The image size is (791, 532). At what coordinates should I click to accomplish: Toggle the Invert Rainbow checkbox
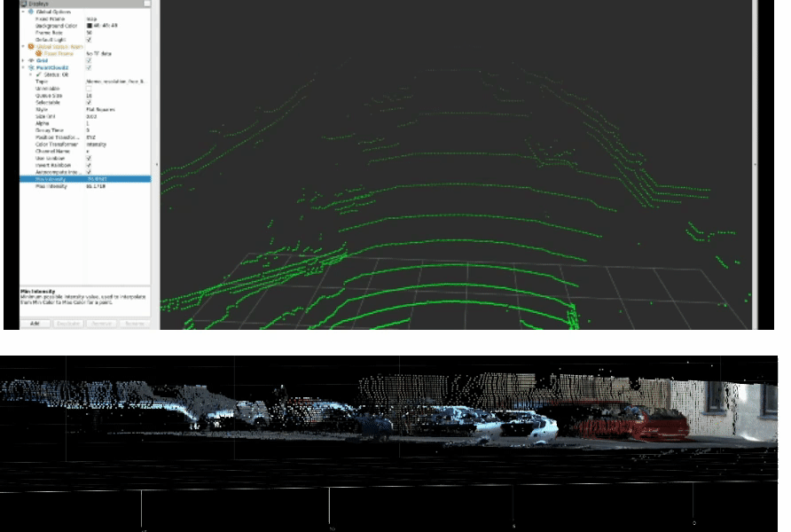89,165
